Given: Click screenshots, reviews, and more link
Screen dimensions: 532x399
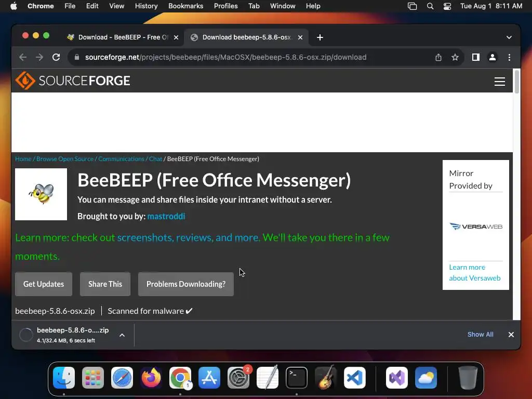Looking at the screenshot, I should pos(188,237).
